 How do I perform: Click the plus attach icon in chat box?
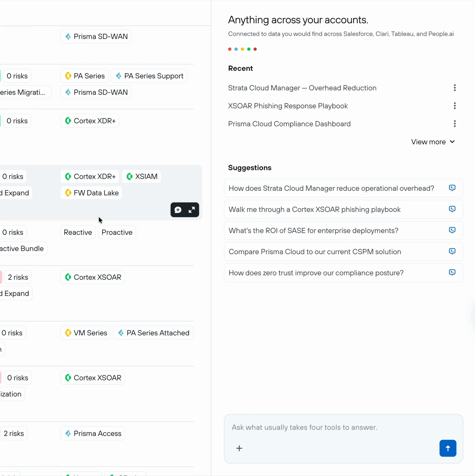click(239, 448)
